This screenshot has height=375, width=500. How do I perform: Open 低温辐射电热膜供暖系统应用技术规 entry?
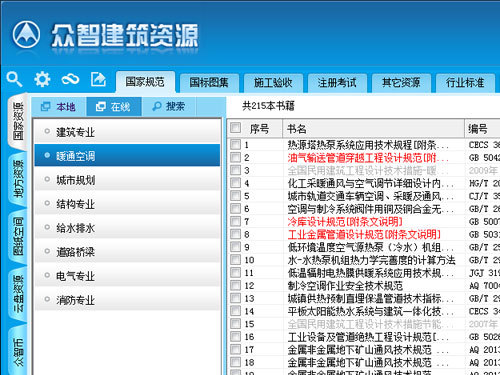(371, 273)
